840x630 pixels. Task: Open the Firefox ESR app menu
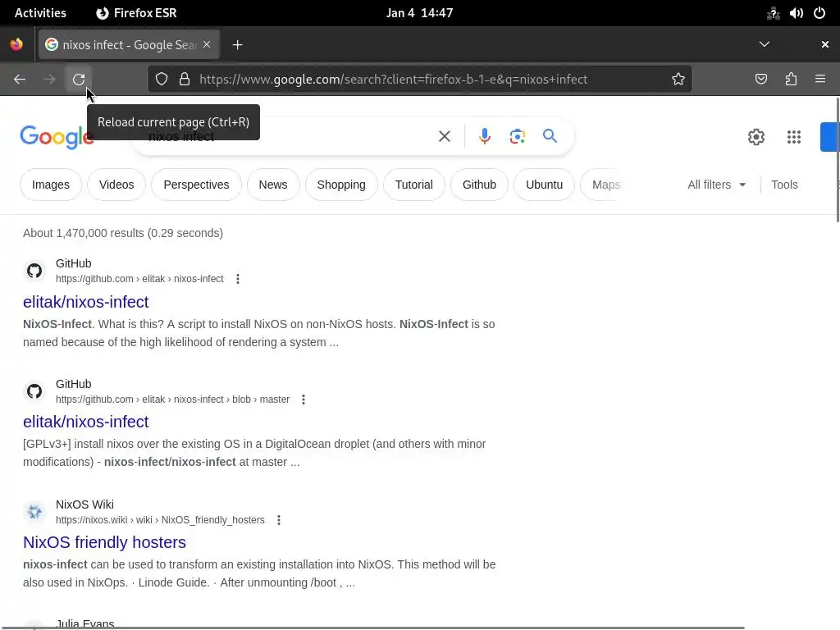(x=136, y=13)
